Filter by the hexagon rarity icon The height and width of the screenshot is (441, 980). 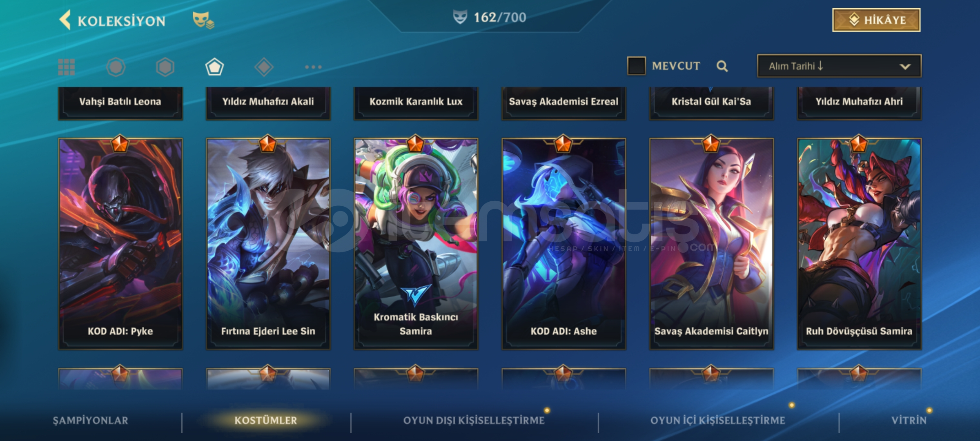click(x=165, y=67)
